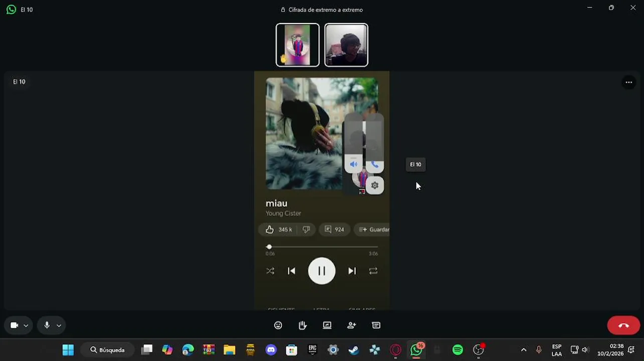This screenshot has height=361, width=644.
Task: Click the artist name Young Cister
Action: click(x=283, y=214)
